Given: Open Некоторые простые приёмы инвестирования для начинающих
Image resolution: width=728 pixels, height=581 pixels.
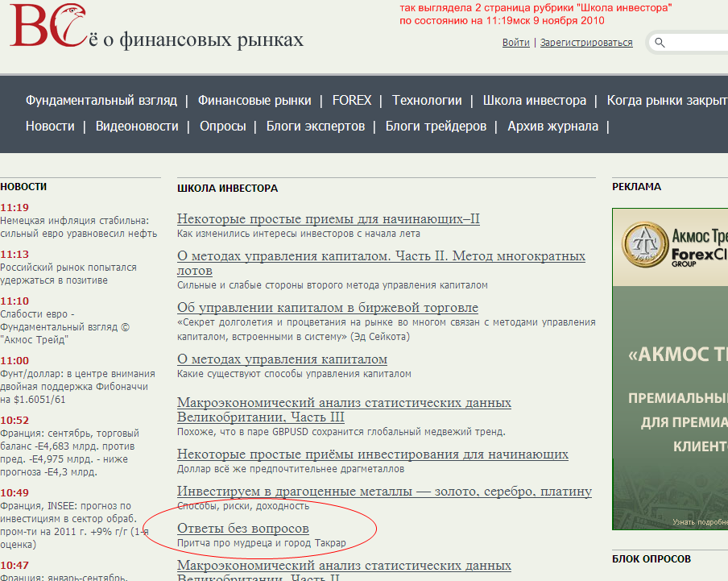Looking at the screenshot, I should coord(373,454).
